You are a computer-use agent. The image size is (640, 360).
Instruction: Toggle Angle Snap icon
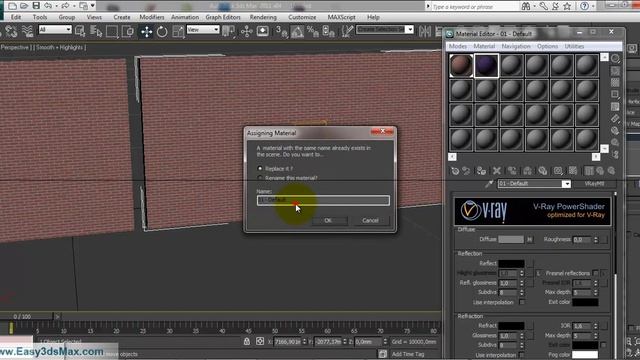tap(297, 31)
